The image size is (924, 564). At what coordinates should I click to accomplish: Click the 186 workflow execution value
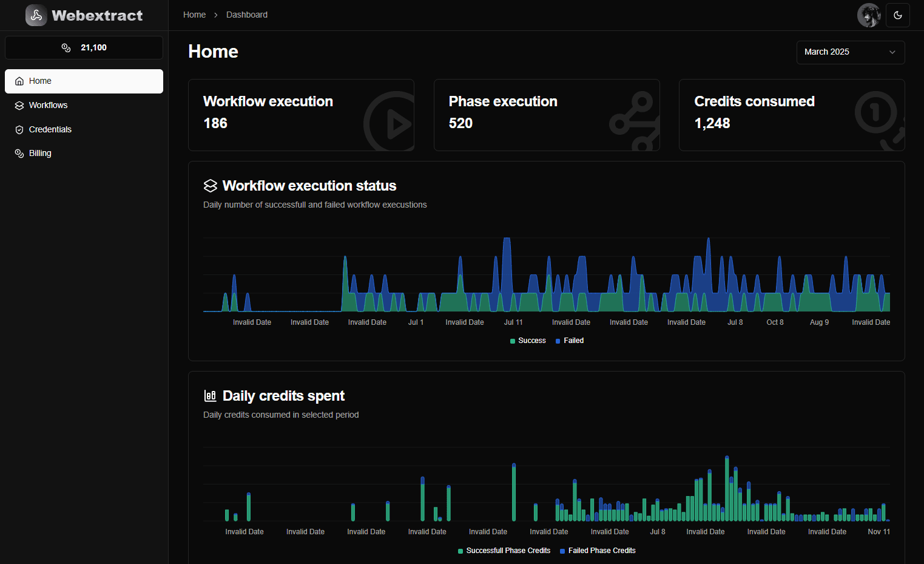pos(215,123)
